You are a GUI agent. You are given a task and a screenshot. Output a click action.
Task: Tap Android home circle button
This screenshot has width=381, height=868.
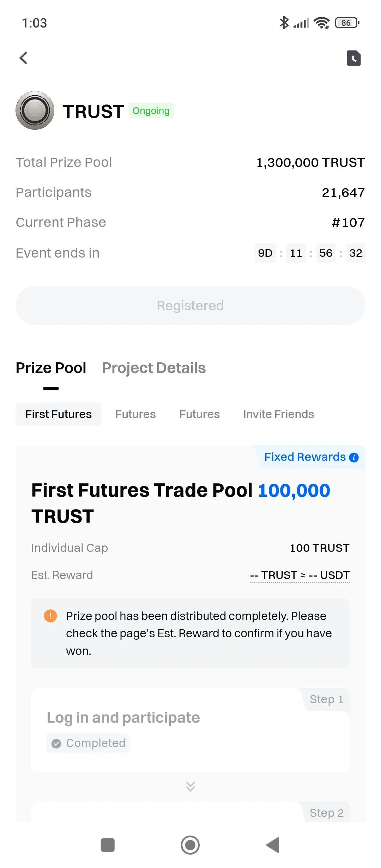point(190,845)
